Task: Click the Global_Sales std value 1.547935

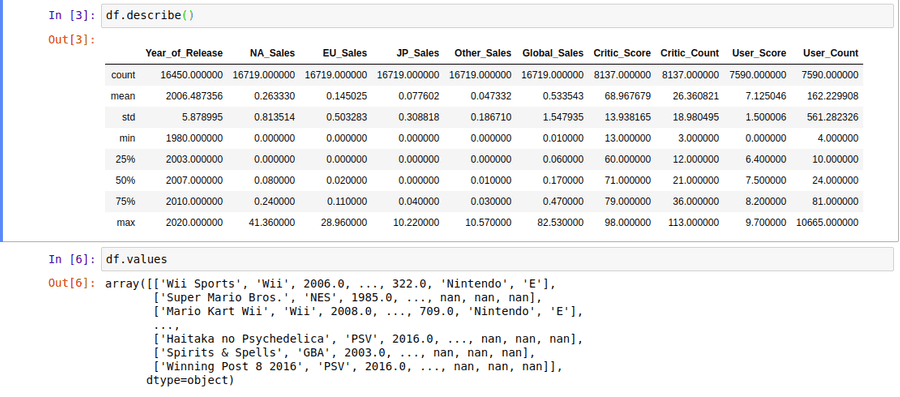Action: [x=562, y=117]
